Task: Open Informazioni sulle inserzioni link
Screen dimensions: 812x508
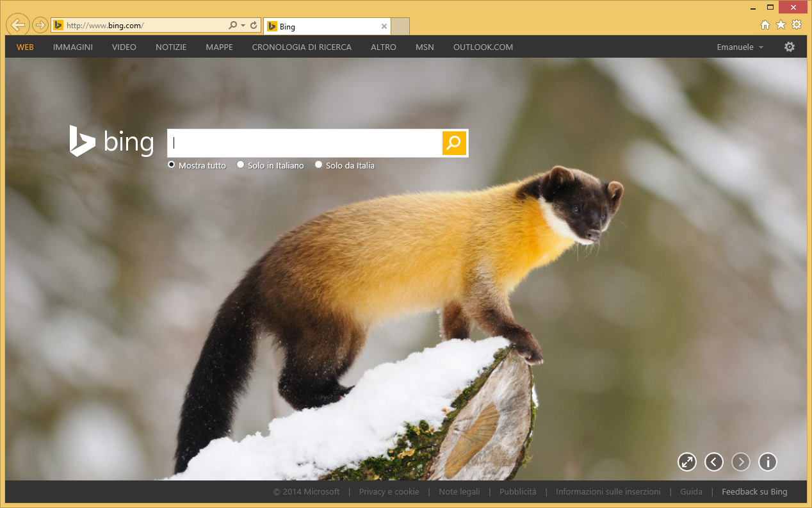Action: (x=608, y=492)
